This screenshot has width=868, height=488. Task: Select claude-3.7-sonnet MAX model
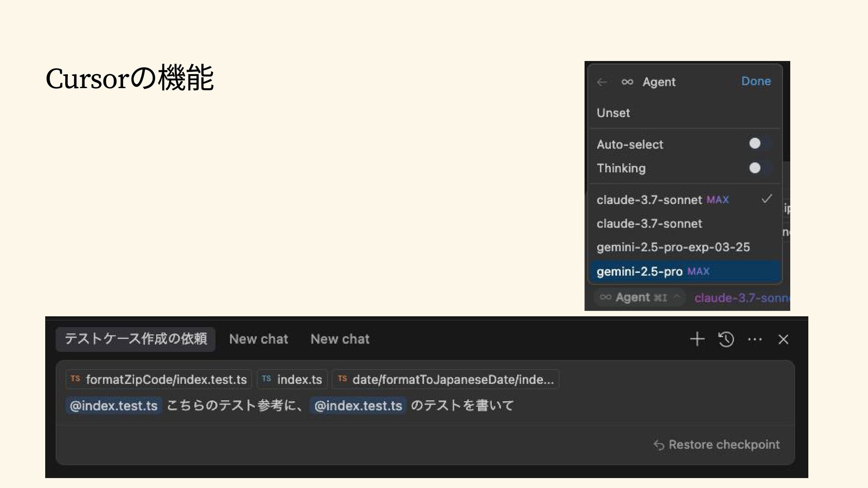pos(685,200)
